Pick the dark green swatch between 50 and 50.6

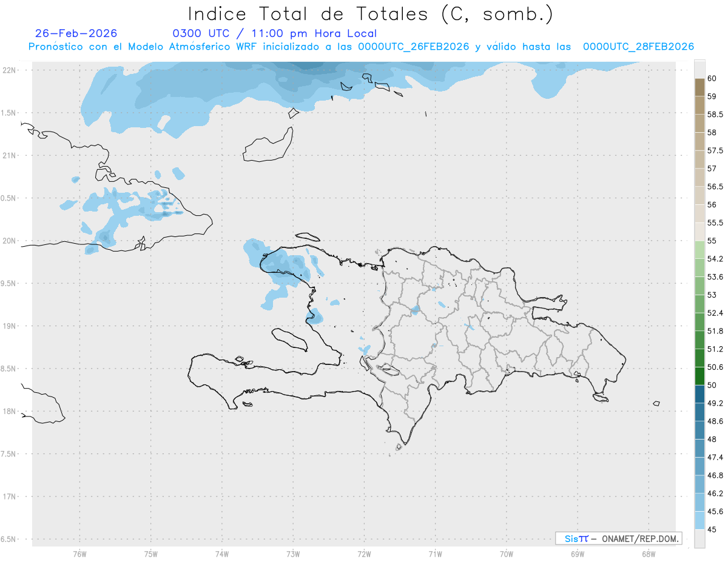pos(699,376)
